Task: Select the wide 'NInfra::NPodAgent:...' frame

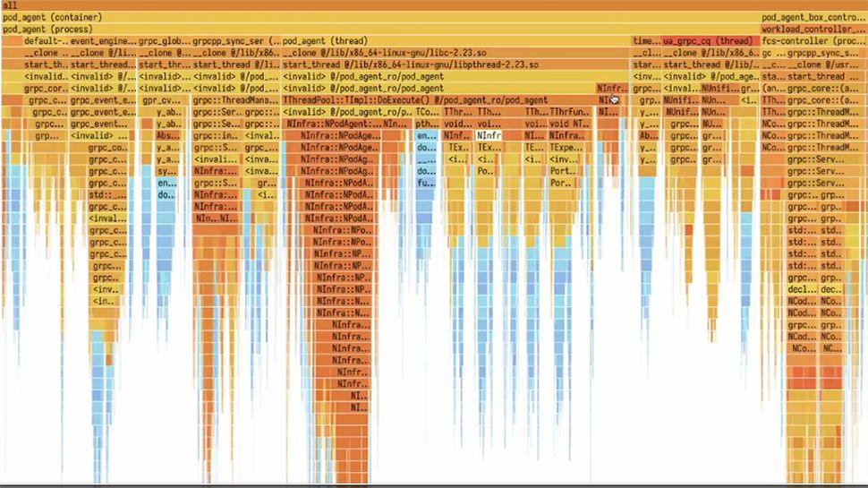Action: pos(333,124)
